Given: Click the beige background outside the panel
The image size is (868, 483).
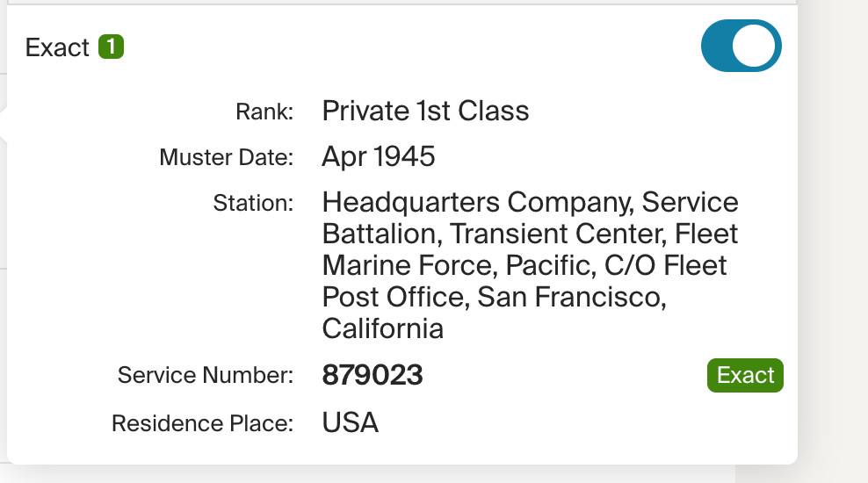Looking at the screenshot, I should [833, 263].
